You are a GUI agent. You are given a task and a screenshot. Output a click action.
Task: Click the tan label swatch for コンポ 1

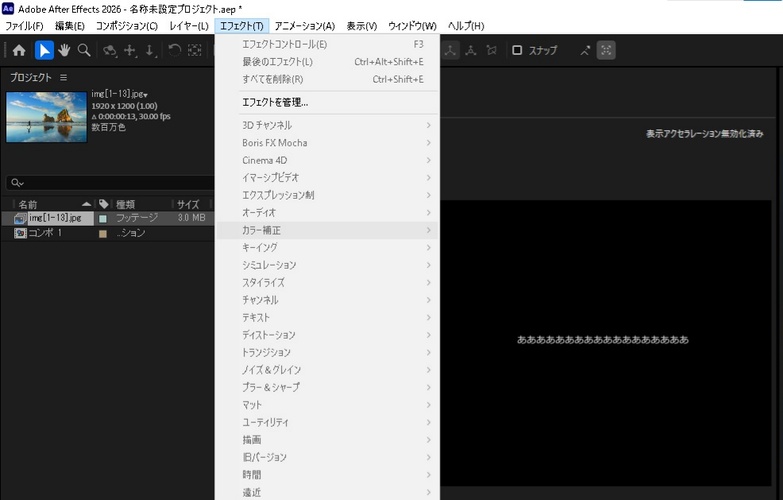[x=103, y=234]
